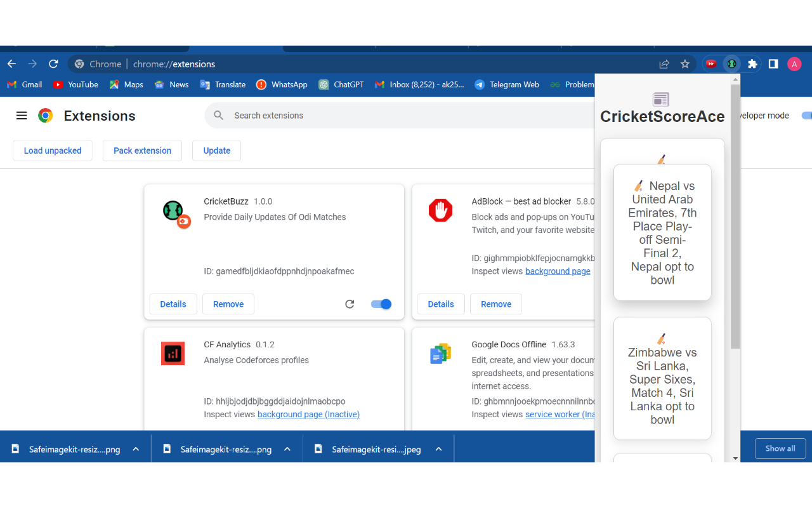Click the share page icon in address bar
812x508 pixels.
(x=664, y=64)
